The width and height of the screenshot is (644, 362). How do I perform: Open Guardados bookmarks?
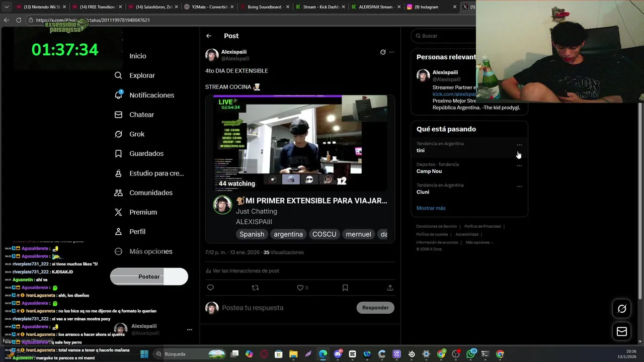[x=146, y=153]
